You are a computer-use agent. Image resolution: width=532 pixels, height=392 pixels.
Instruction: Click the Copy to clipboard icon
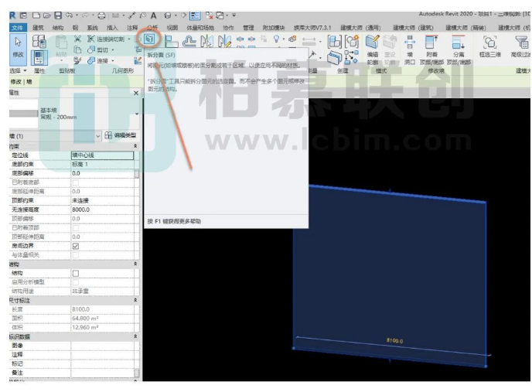pyautogui.click(x=77, y=49)
